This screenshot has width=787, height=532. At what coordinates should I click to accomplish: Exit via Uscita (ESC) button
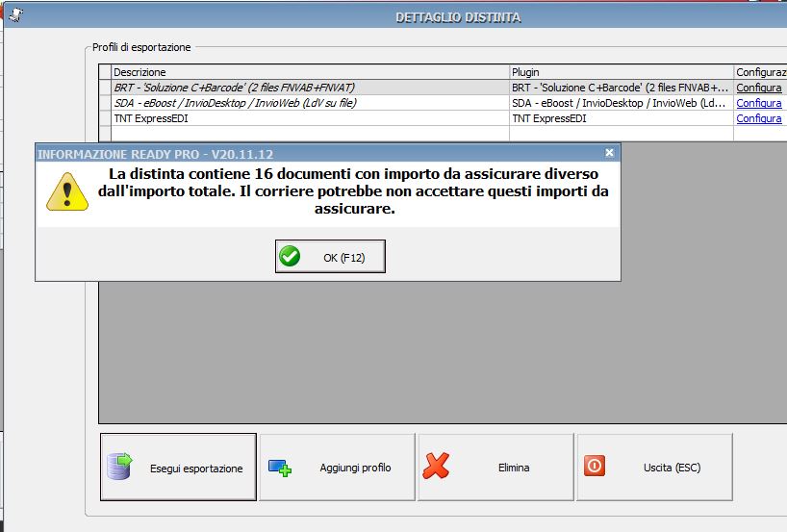654,468
